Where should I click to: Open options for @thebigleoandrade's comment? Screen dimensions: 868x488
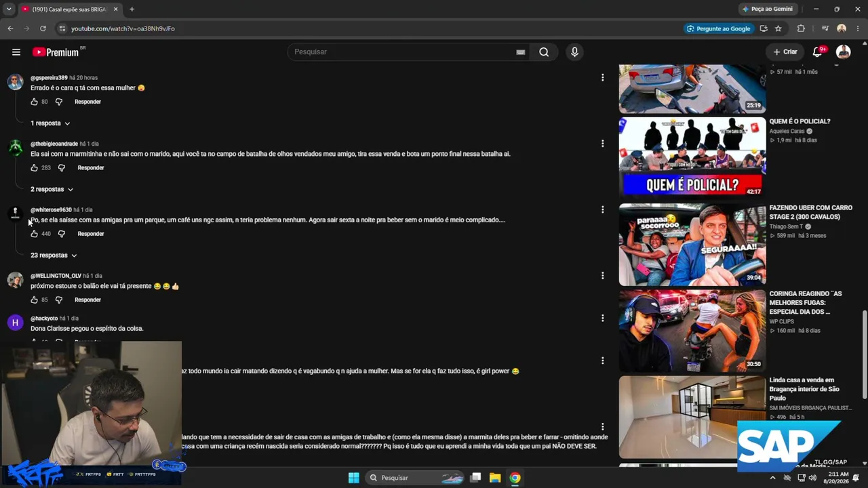click(x=602, y=144)
